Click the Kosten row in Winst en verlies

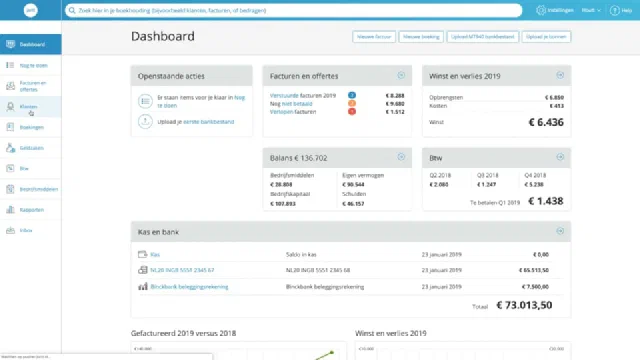pos(496,106)
